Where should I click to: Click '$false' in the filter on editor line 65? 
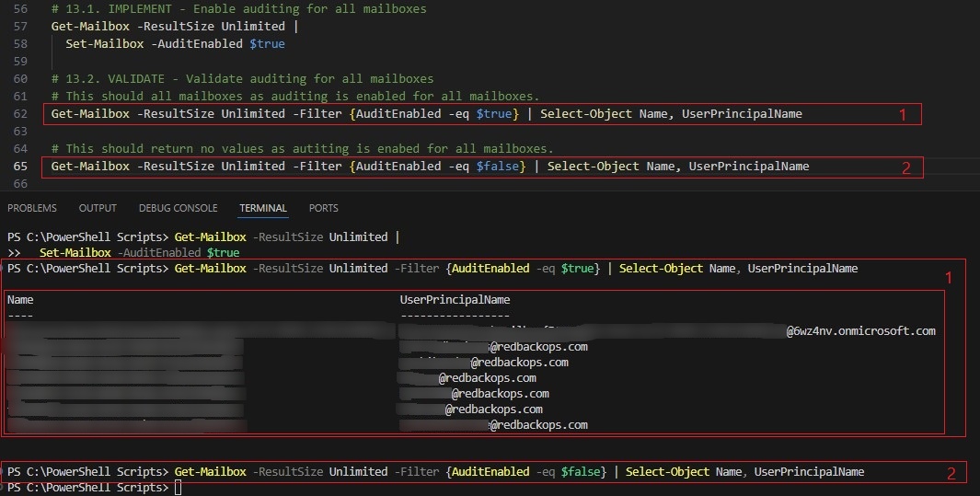click(x=498, y=167)
